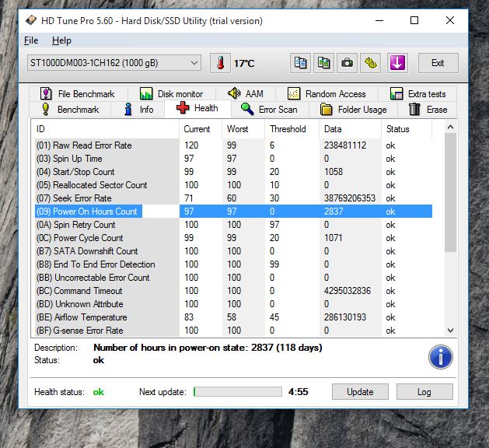Open the File menu
The image size is (489, 448).
click(31, 40)
